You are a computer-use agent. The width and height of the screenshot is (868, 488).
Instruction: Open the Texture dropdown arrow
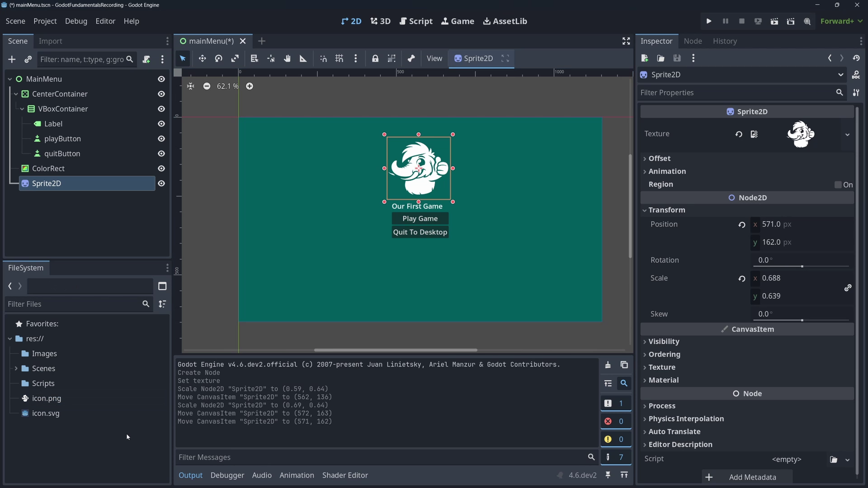tap(847, 134)
